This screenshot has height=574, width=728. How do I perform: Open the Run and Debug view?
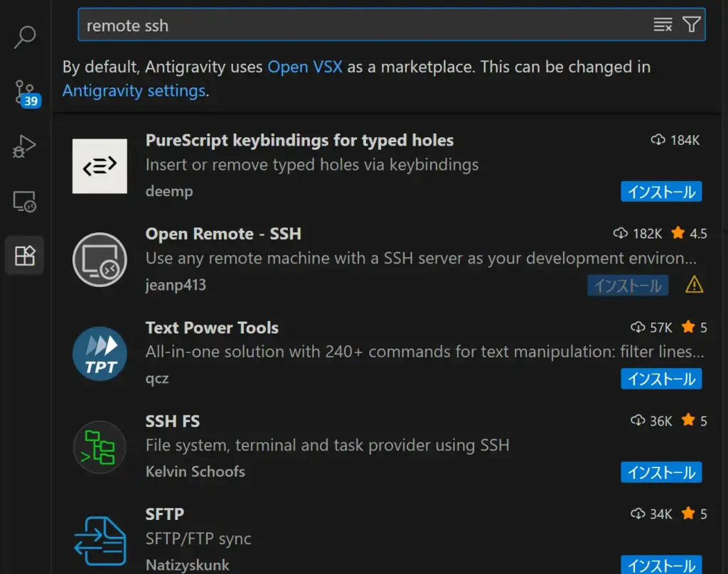coord(25,147)
